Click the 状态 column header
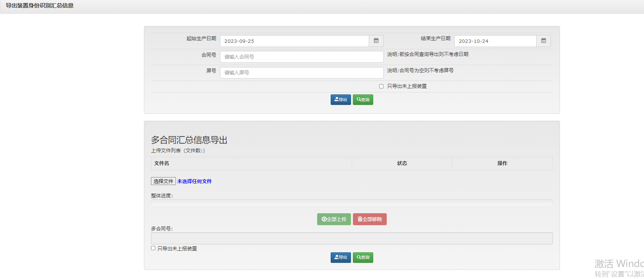Viewport: 644px width, 279px height. [x=402, y=164]
